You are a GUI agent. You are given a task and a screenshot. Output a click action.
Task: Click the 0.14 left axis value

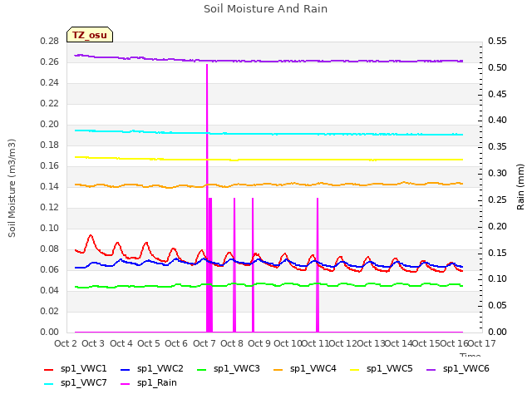point(50,186)
